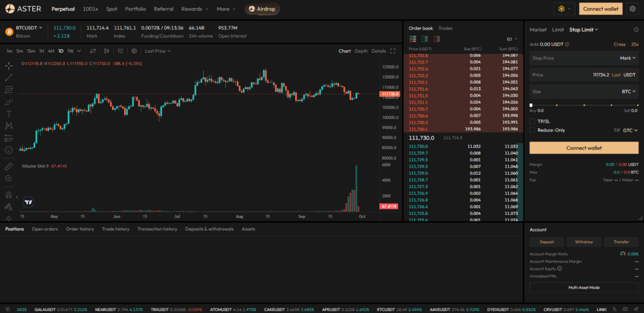Screen dimensions: 644x313
Task: Expand the GTC time-in-force dropdown
Action: click(x=630, y=130)
